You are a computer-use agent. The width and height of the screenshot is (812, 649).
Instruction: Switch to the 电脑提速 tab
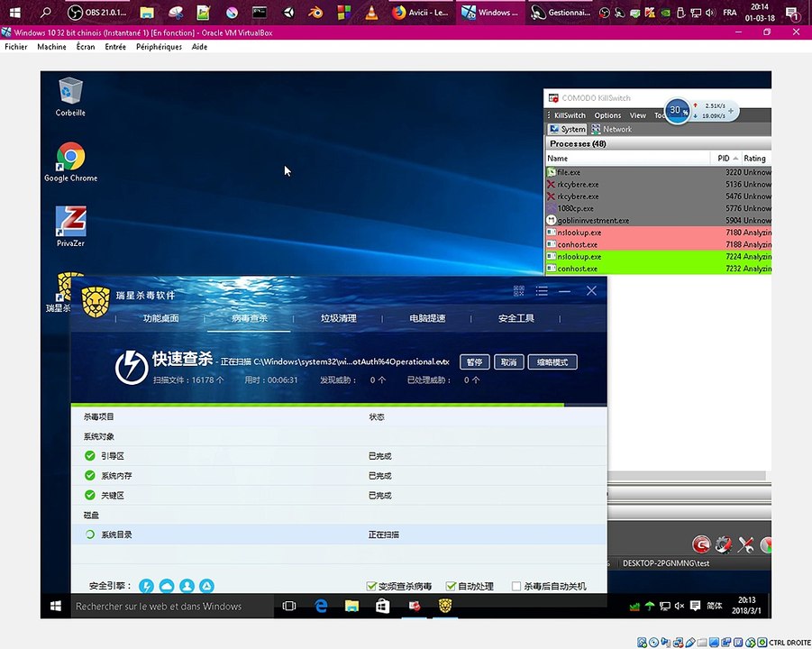(x=427, y=318)
